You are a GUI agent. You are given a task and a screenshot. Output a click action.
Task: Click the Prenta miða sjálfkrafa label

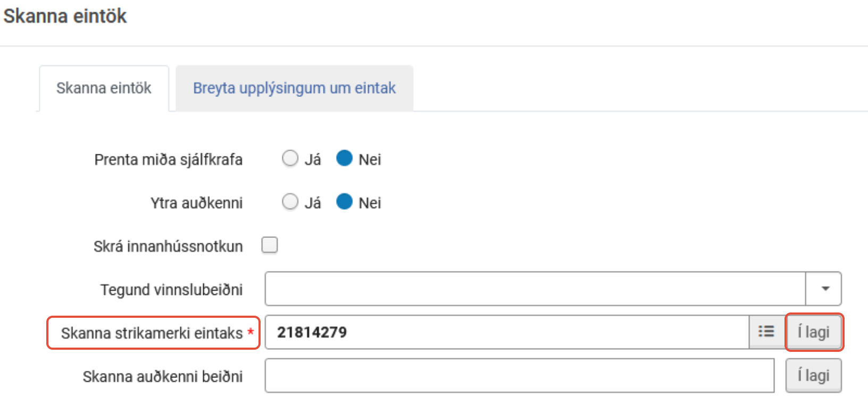tap(168, 160)
